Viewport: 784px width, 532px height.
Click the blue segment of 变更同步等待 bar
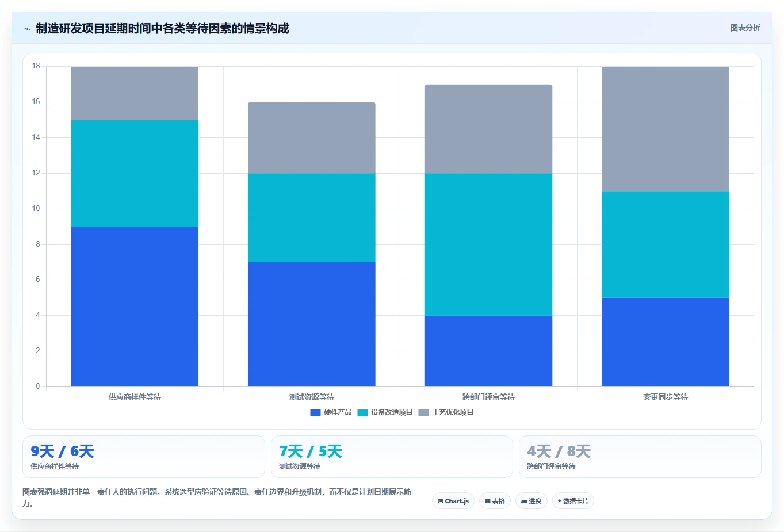click(x=666, y=342)
